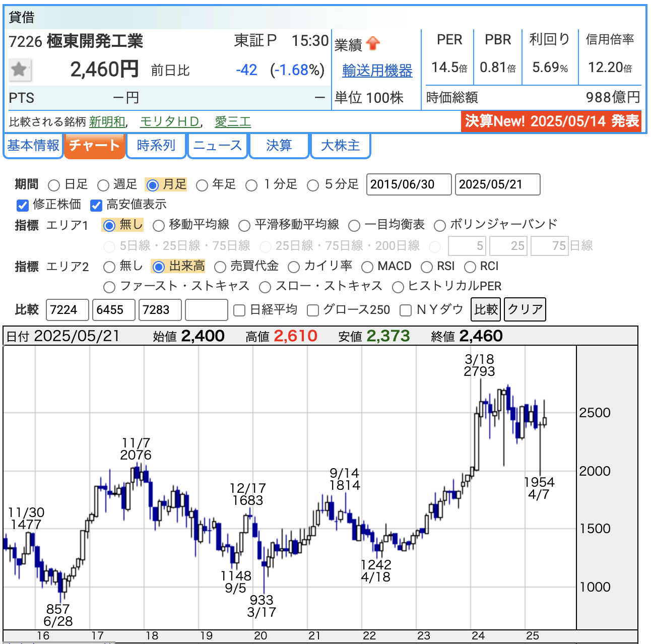651x644 pixels.
Task: Click the 11/7 2076 high marker on chart
Action: coord(136,449)
